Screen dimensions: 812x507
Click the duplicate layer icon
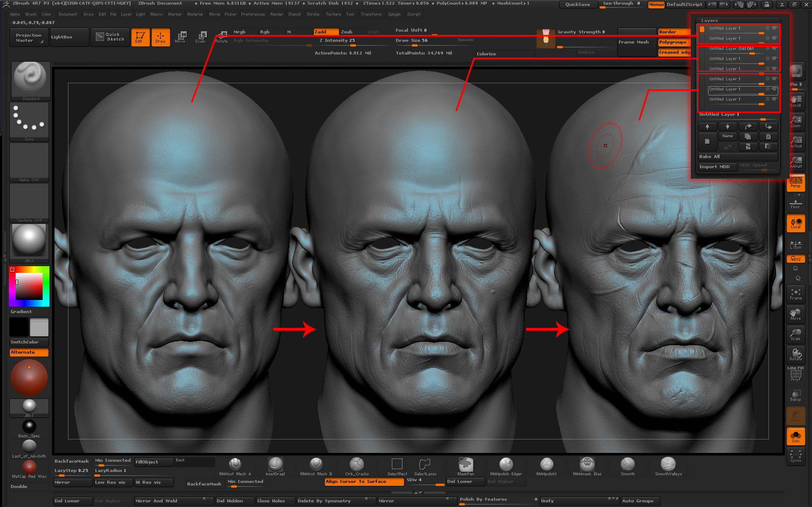(x=748, y=136)
